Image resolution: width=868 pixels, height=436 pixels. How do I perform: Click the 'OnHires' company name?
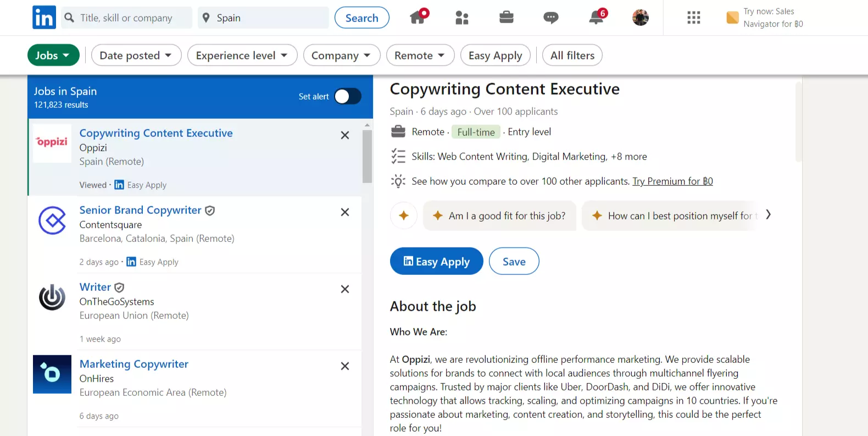point(97,379)
